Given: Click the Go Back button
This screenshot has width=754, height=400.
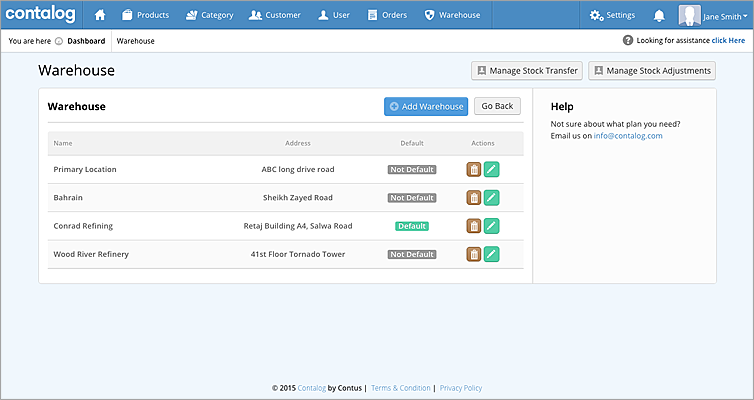Looking at the screenshot, I should click(497, 106).
